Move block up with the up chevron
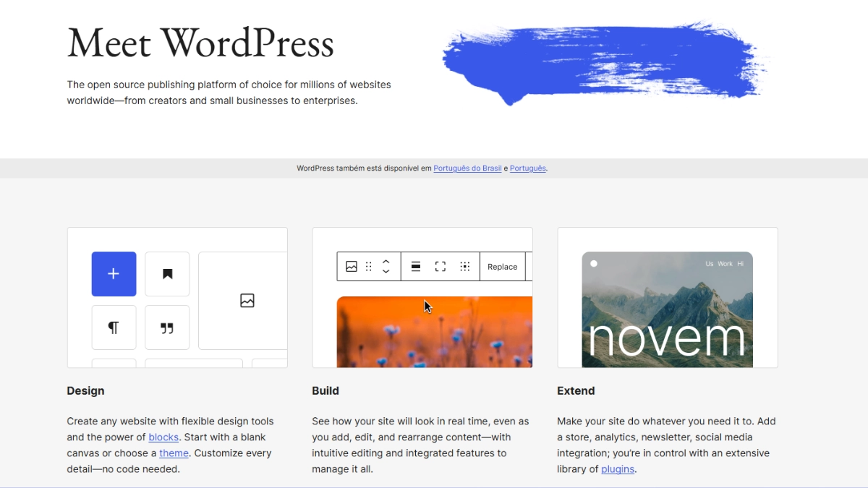Viewport: 868px width, 488px height. (x=386, y=262)
